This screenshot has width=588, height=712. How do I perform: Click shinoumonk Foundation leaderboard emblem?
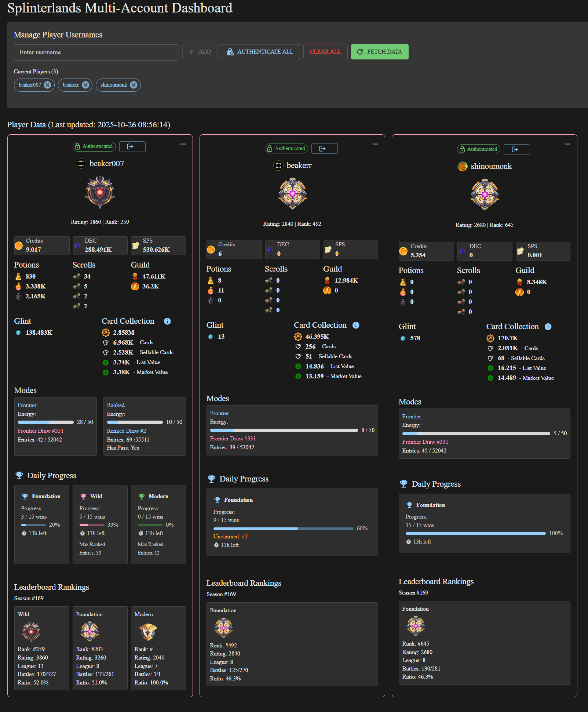[x=416, y=626]
